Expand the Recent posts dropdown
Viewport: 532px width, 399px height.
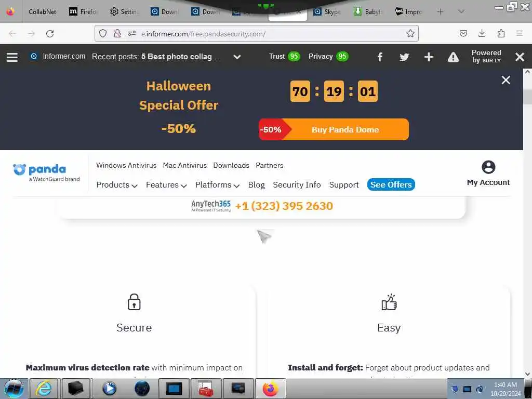coord(237,57)
